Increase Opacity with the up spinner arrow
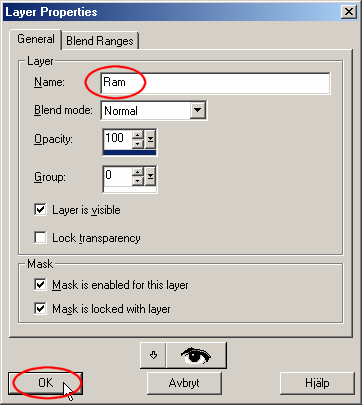The width and height of the screenshot is (362, 405). (138, 135)
